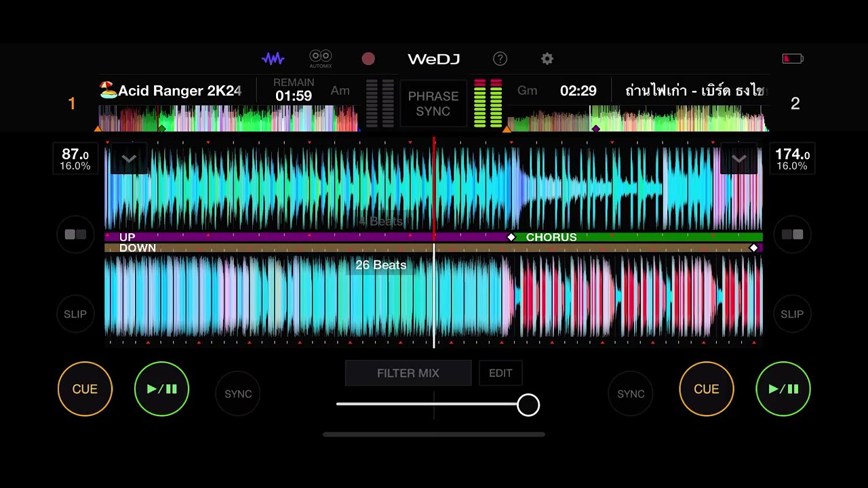Open settings with the gear icon
Image resolution: width=868 pixels, height=488 pixels.
tap(547, 59)
